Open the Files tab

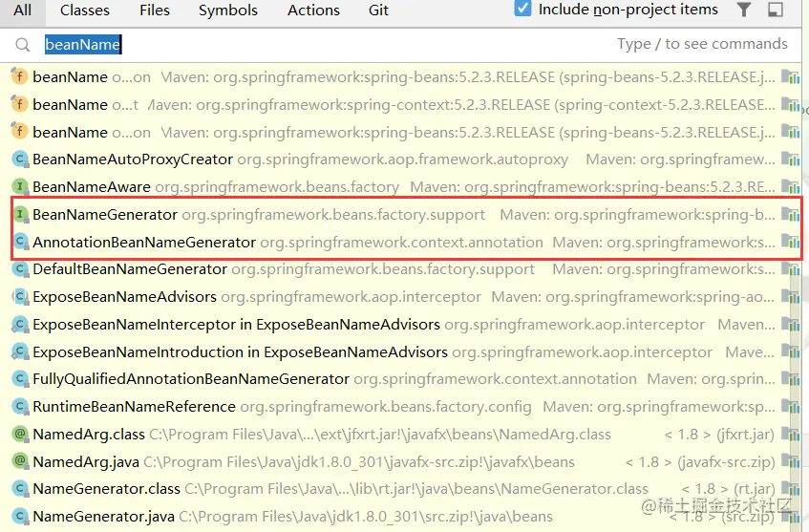click(155, 11)
